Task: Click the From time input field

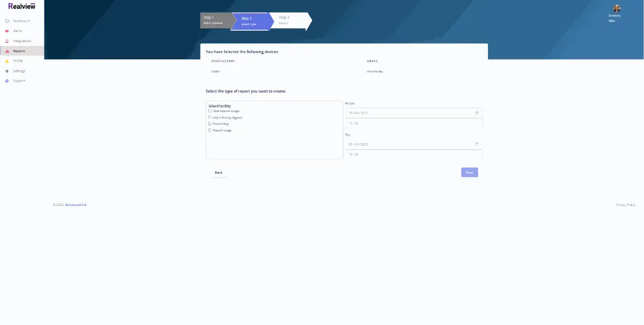Action: [x=413, y=123]
